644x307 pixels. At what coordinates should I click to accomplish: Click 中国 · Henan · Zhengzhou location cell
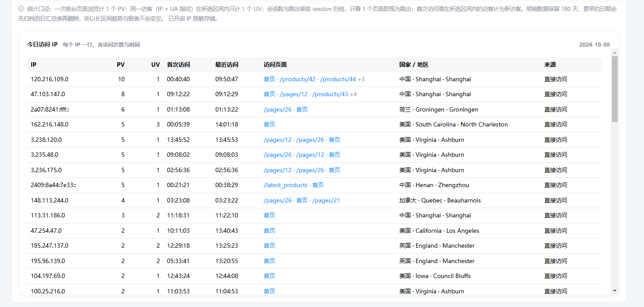point(434,185)
